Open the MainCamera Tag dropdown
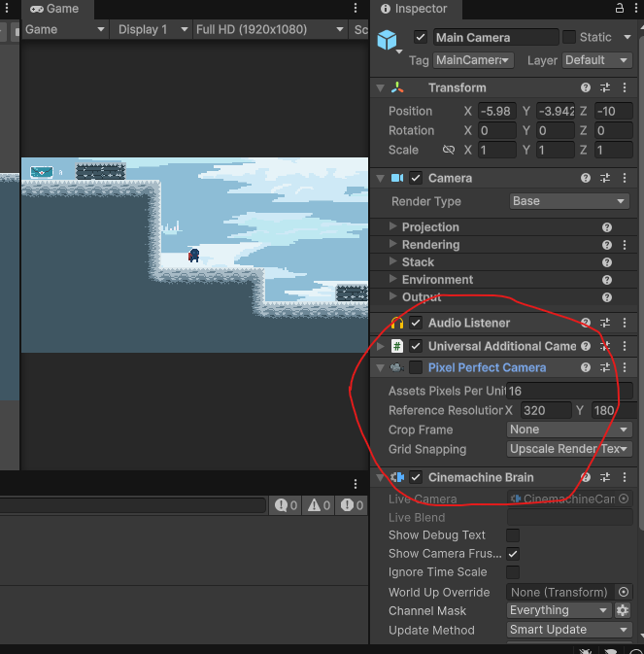The width and height of the screenshot is (644, 654). [x=473, y=60]
